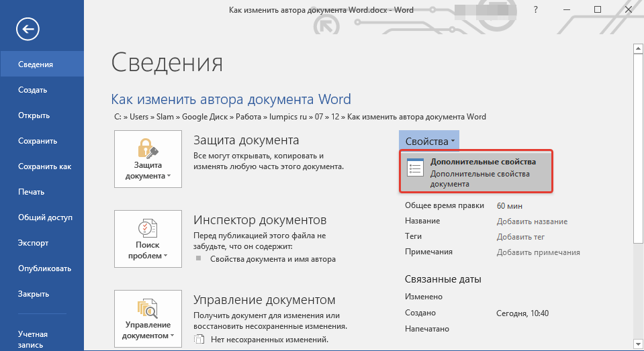
Task: Click the help question mark icon
Action: (535, 10)
